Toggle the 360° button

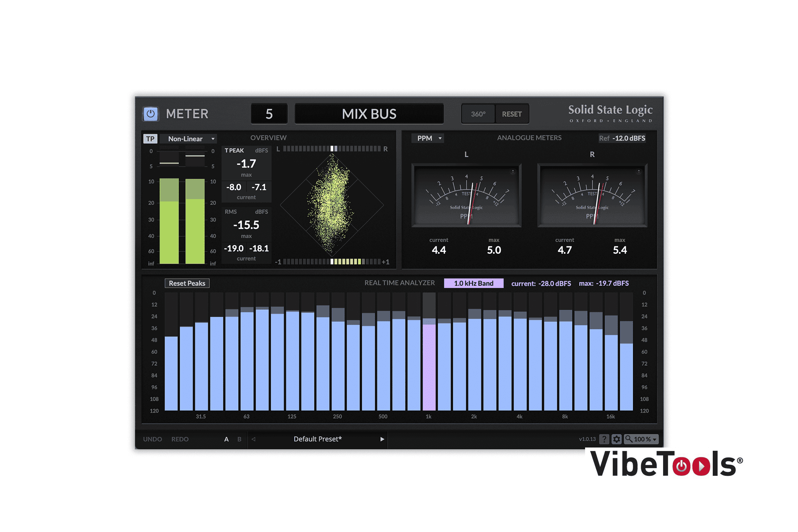478,114
